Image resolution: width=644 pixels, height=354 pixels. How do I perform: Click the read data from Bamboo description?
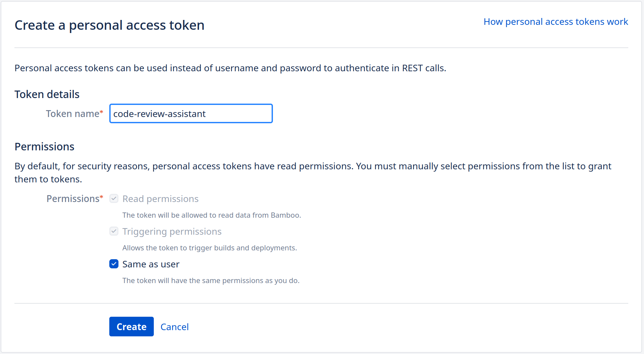coord(211,215)
